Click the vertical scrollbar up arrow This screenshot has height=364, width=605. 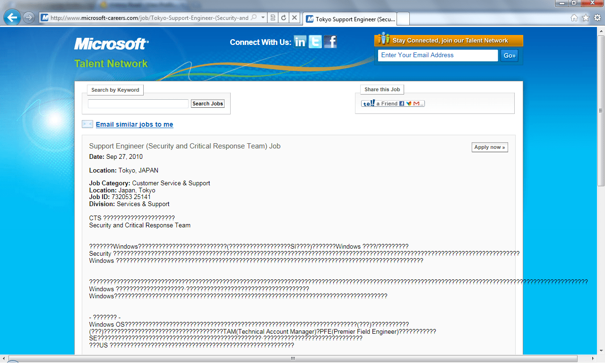point(601,30)
